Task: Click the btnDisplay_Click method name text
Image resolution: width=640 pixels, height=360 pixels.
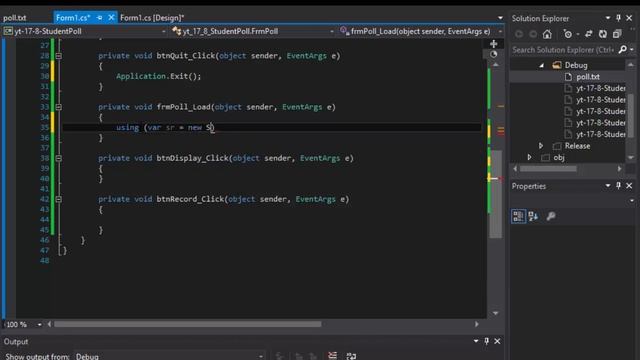Action: [x=193, y=158]
